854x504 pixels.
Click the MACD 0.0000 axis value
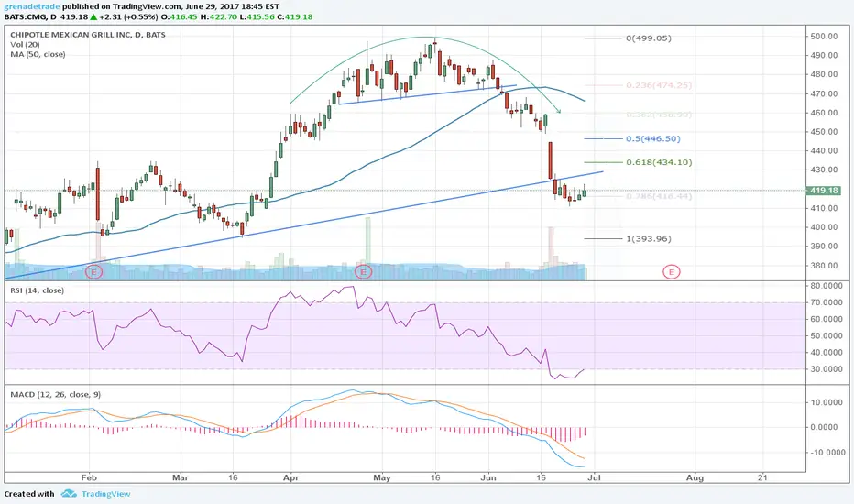click(x=827, y=427)
